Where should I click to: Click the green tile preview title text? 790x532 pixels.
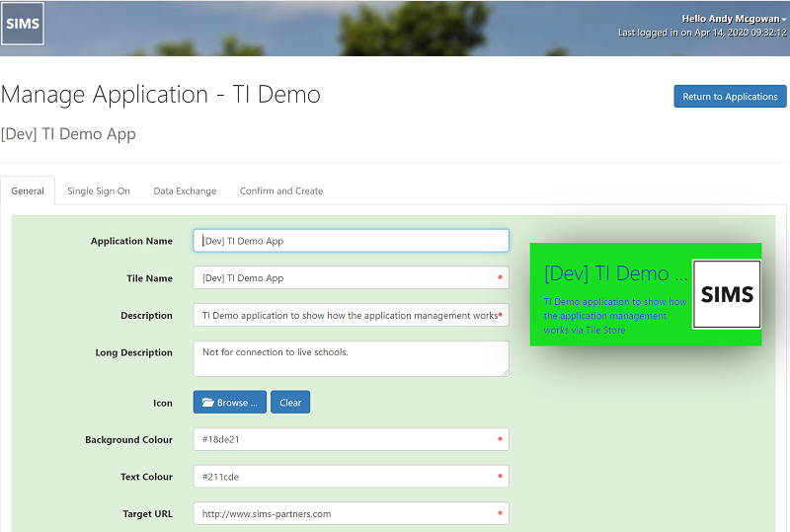pyautogui.click(x=615, y=273)
